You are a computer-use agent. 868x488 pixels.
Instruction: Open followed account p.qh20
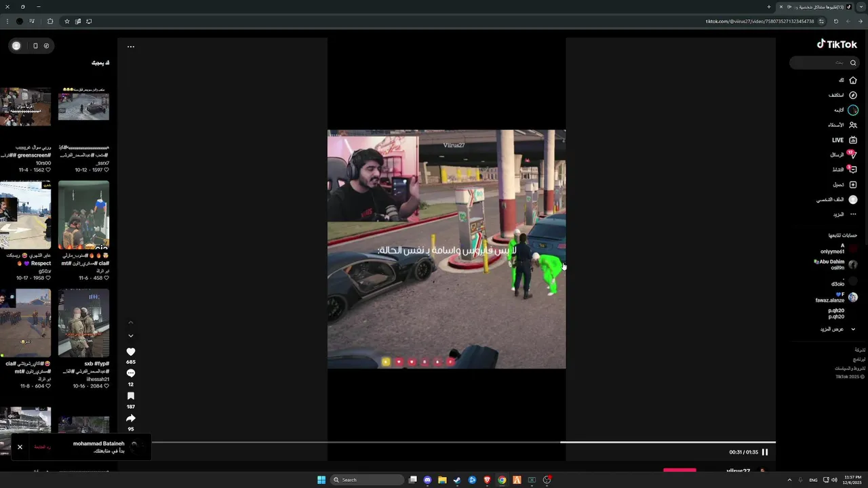coord(836,313)
